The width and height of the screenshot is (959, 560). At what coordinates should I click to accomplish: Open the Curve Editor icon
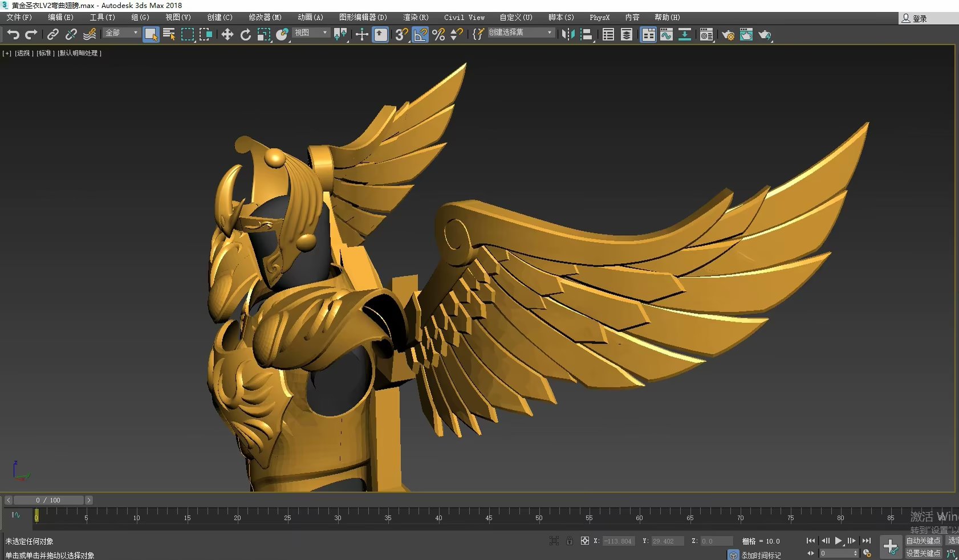(x=666, y=35)
